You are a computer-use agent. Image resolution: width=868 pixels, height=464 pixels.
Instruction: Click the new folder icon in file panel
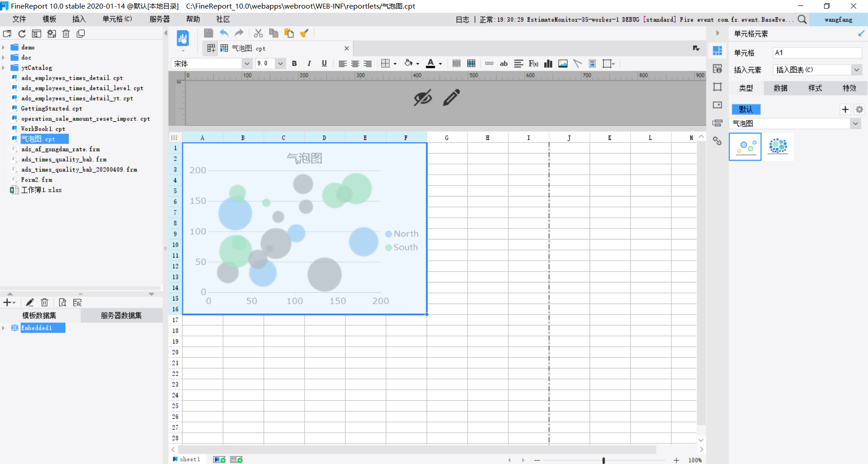pos(7,33)
